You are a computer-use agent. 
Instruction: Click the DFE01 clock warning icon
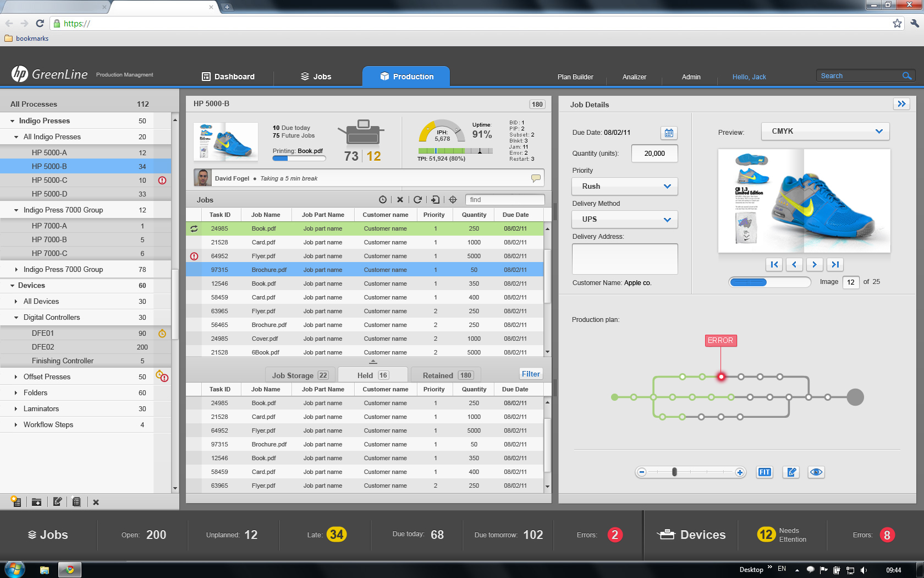coord(162,333)
